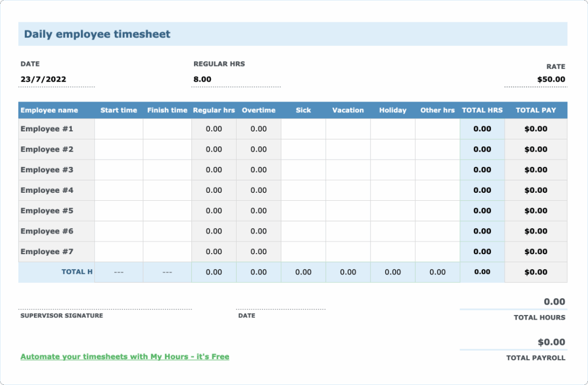This screenshot has height=385, width=588.
Task: Open the green My Hours automation link
Action: [x=123, y=356]
